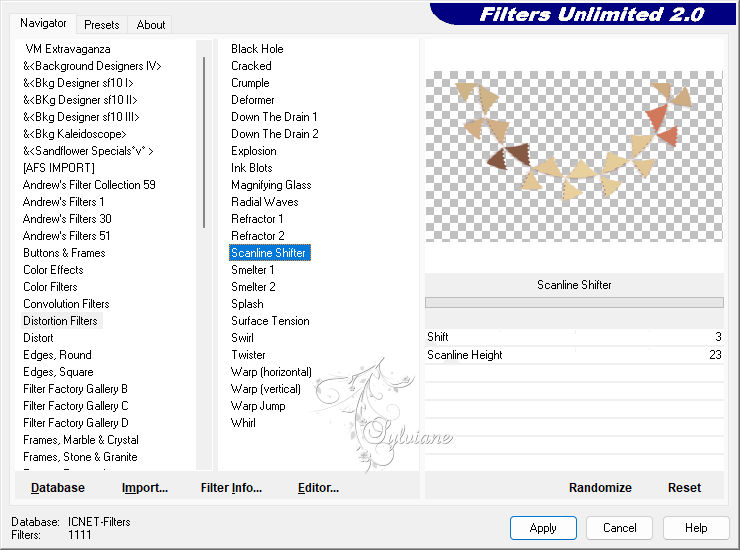Choose the Deformer filter

(252, 100)
